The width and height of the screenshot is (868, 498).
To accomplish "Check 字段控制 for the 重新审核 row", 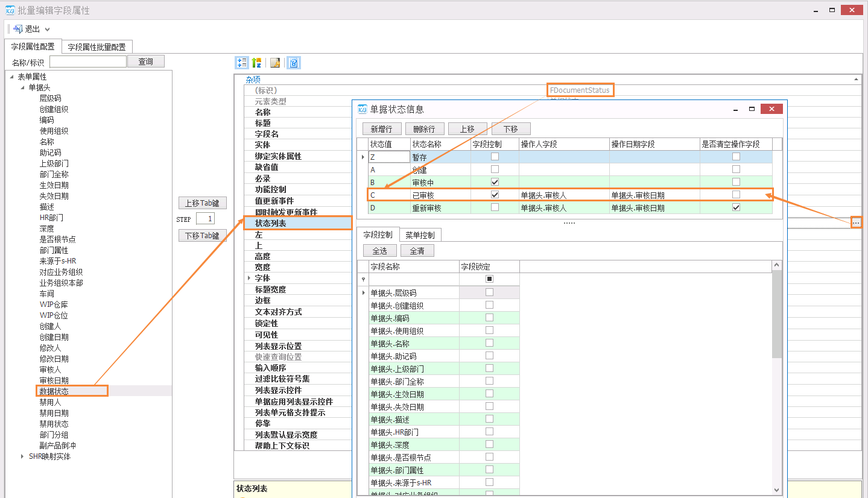I will (495, 207).
